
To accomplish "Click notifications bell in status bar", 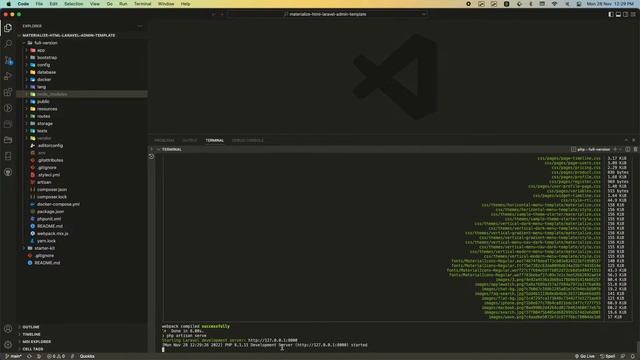I will (633, 356).
